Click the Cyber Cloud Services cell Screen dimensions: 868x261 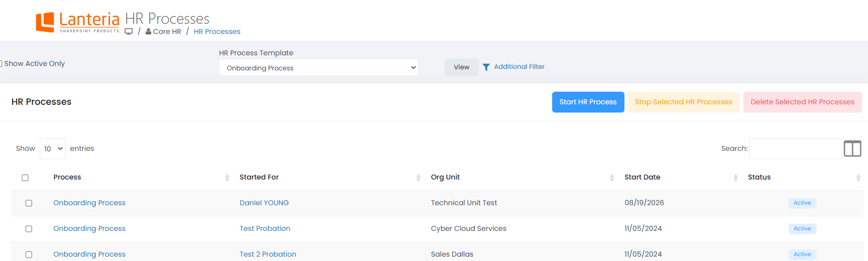pyautogui.click(x=469, y=228)
